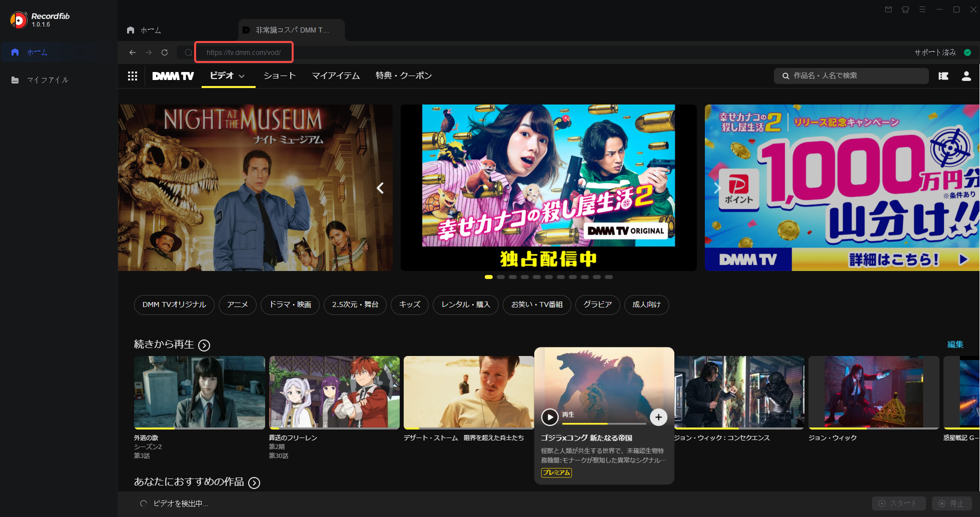Viewport: 980px width, 517px height.
Task: Click the RecordFab logo icon
Action: (x=19, y=20)
